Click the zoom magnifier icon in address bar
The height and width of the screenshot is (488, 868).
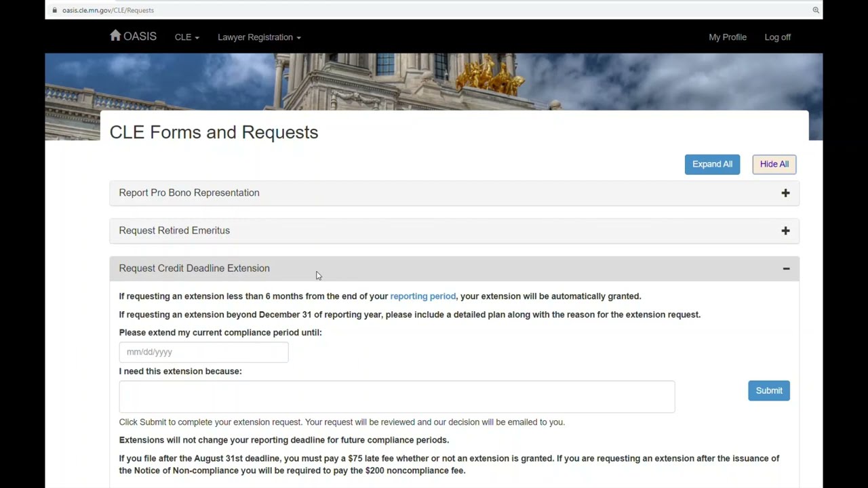[816, 10]
